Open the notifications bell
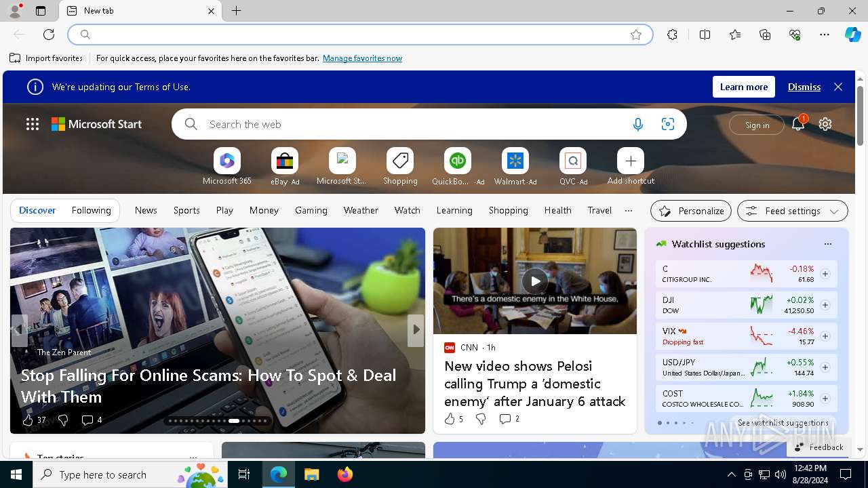This screenshot has width=868, height=488. [x=798, y=124]
